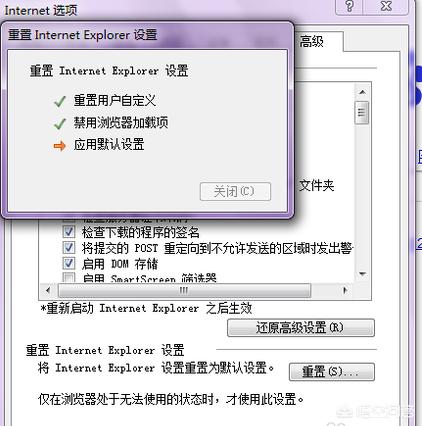The width and height of the screenshot is (422, 426).
Task: Click the help question mark button
Action: coord(349,6)
